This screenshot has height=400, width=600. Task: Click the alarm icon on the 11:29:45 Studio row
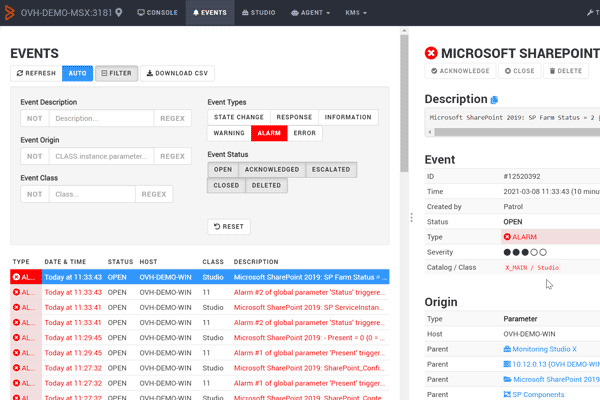coord(16,338)
